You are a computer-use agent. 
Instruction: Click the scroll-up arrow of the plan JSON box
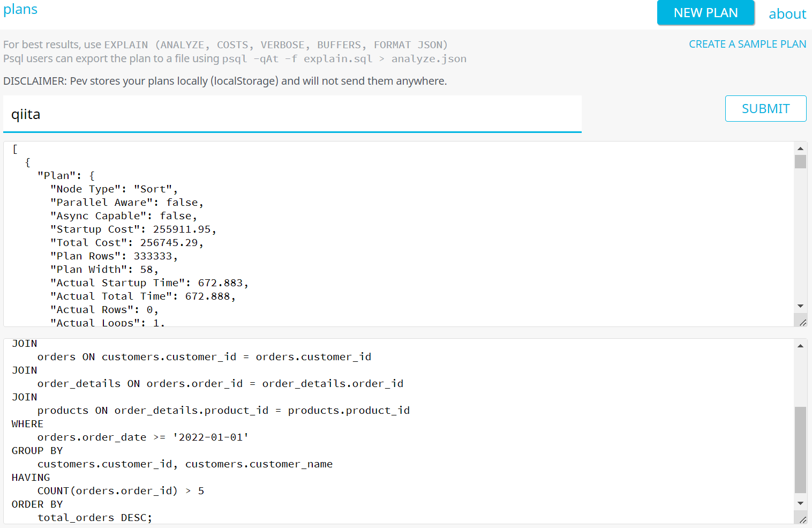click(x=800, y=148)
